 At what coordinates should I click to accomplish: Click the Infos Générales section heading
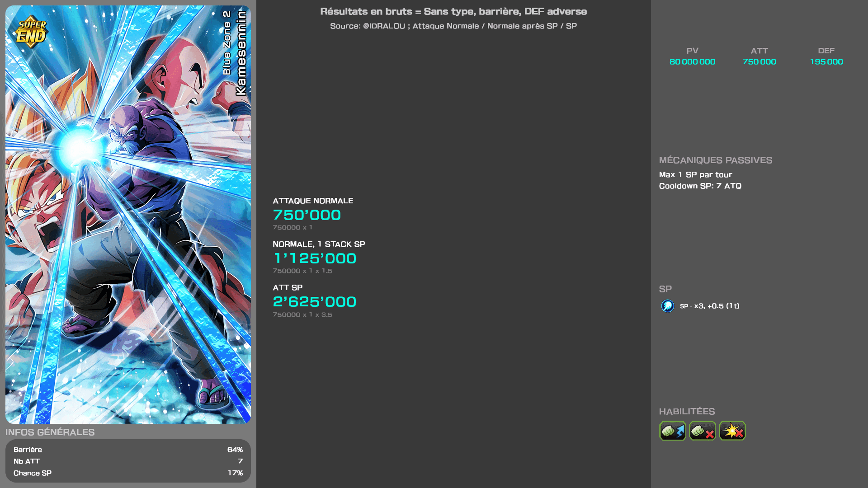(50, 432)
